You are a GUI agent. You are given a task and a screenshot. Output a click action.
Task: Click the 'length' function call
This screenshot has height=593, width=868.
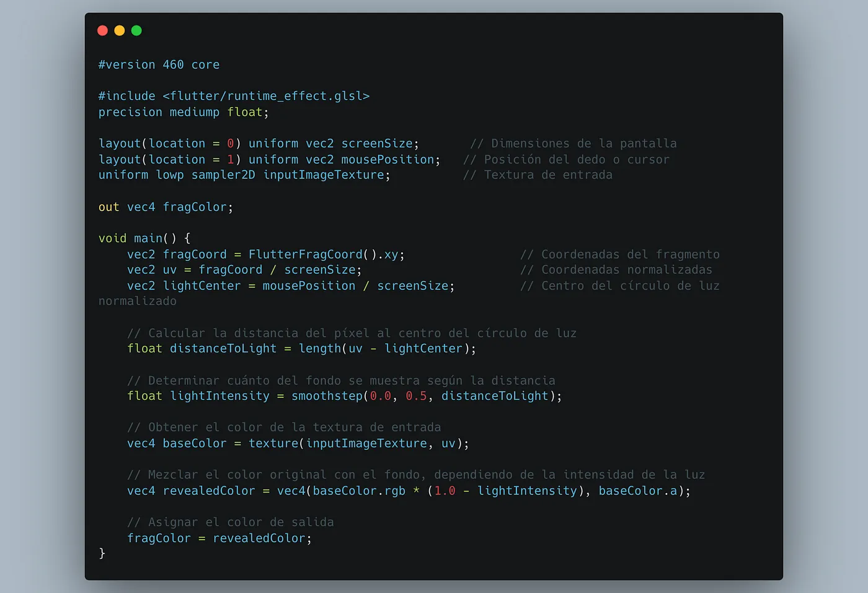coord(320,349)
